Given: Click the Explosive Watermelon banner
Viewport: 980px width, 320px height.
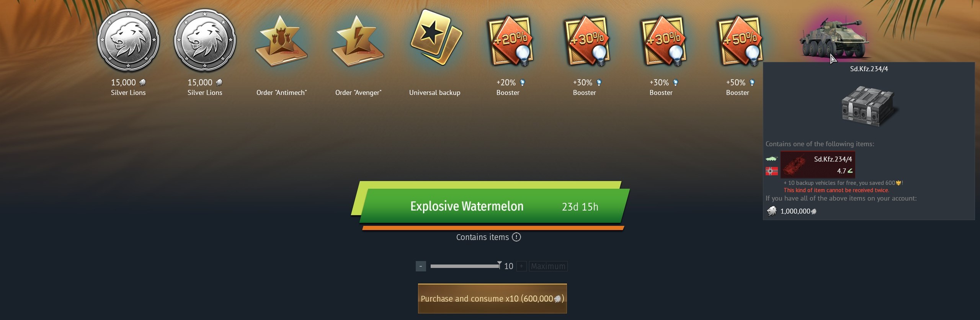Looking at the screenshot, I should coord(491,206).
